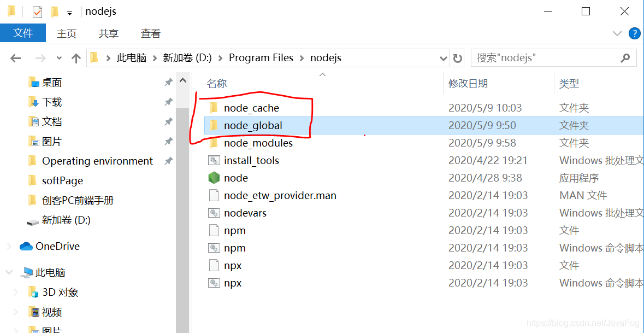Viewport: 644px width, 333px height.
Task: Click 新加卷 (D:) in the address breadcrumb
Action: pyautogui.click(x=187, y=59)
